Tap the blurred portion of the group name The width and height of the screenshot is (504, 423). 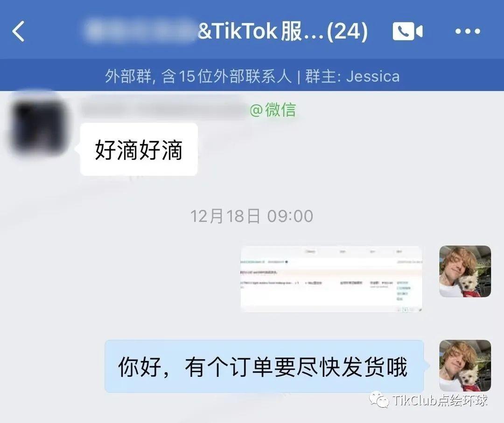140,30
